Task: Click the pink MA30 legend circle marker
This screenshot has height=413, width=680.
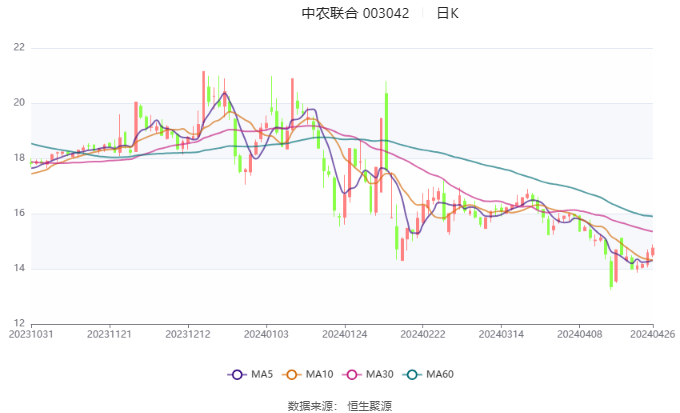Action: click(x=354, y=374)
